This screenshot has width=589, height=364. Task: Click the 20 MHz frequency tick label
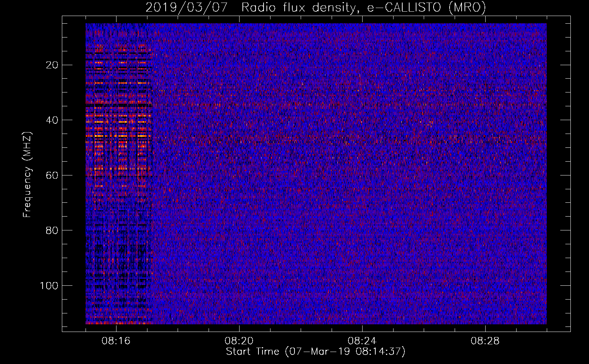click(x=52, y=65)
